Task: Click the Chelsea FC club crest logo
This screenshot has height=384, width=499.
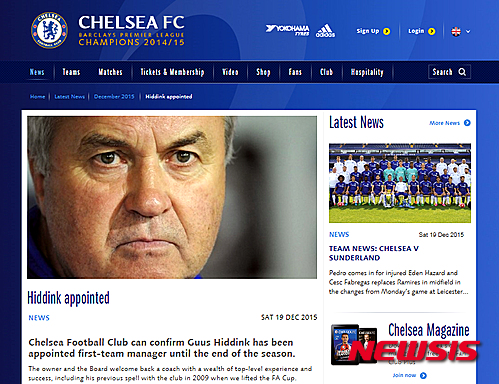Action: 49,30
